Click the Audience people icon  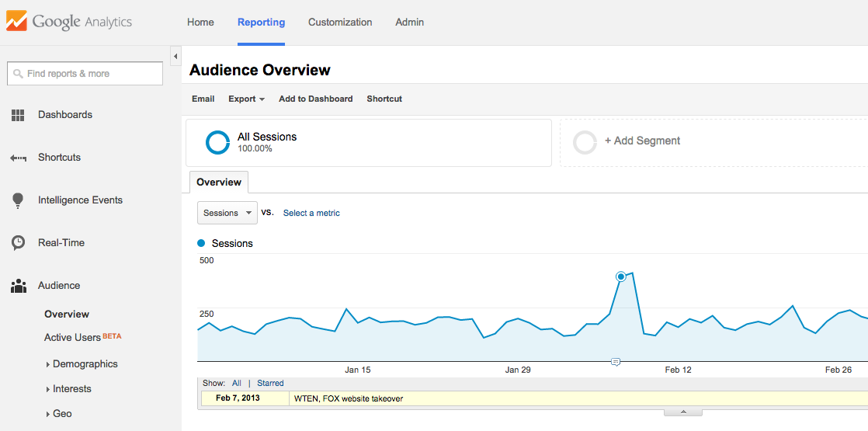(18, 286)
